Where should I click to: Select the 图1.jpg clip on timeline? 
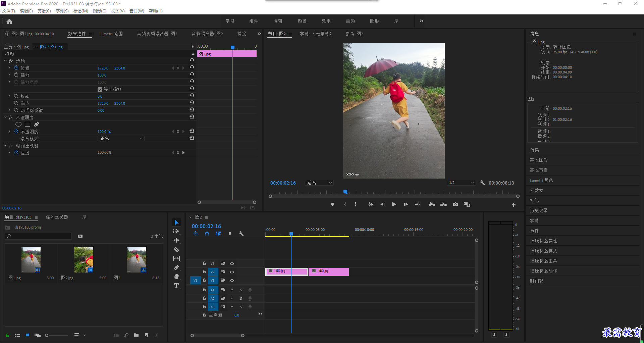click(287, 272)
